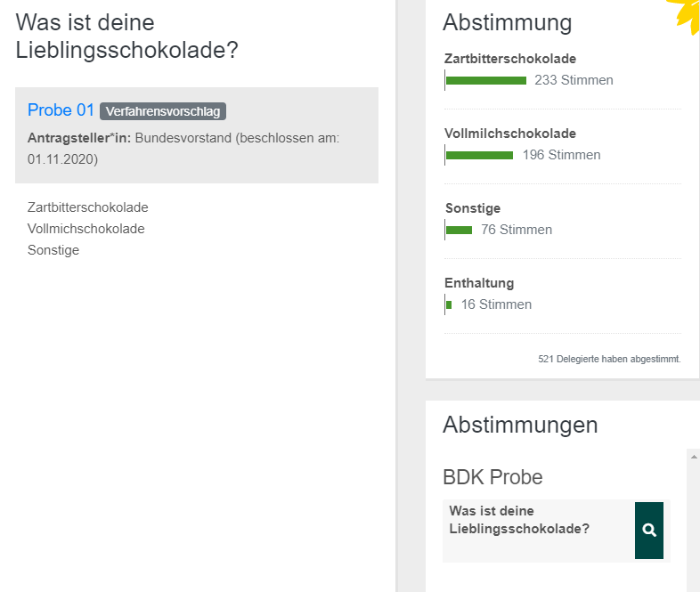
Task: Click the Verfahrensvorschlag badge
Action: pos(163,111)
